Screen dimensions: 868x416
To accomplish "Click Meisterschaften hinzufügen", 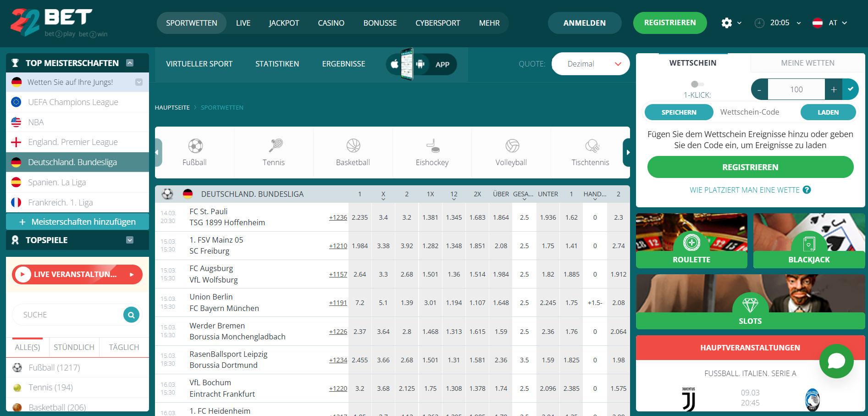I will (x=77, y=222).
